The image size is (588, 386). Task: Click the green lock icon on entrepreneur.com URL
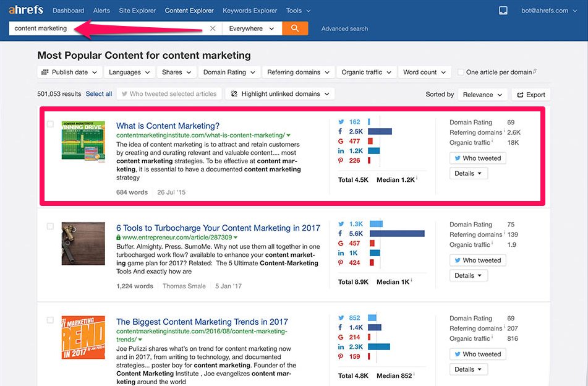(119, 238)
